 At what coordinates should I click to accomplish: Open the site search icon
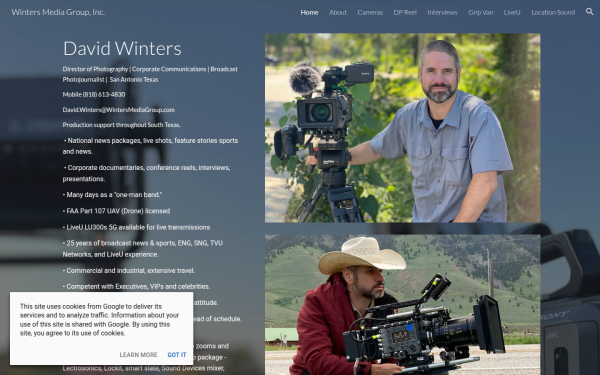coord(589,12)
